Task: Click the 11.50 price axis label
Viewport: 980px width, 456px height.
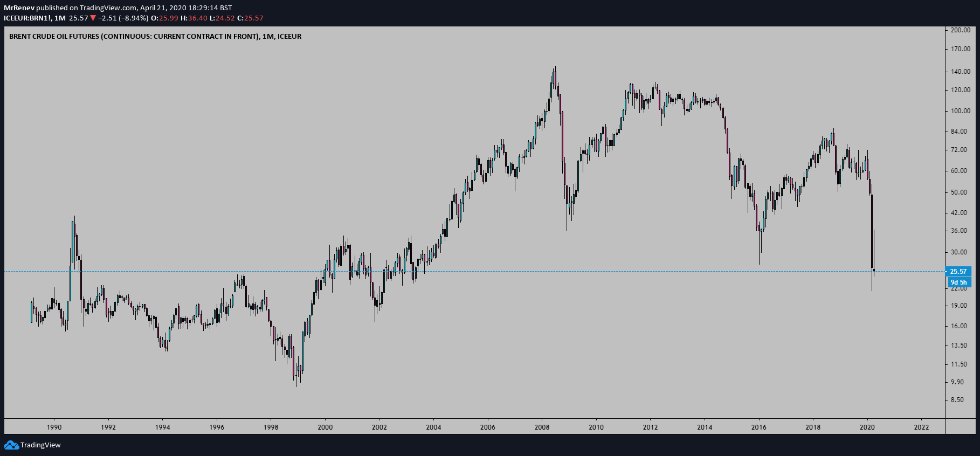Action: pyautogui.click(x=959, y=364)
